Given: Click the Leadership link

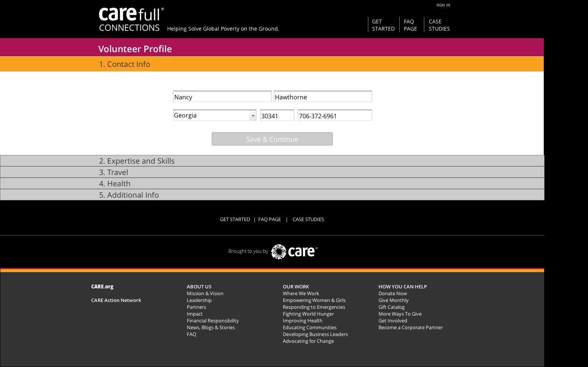Looking at the screenshot, I should (199, 300).
